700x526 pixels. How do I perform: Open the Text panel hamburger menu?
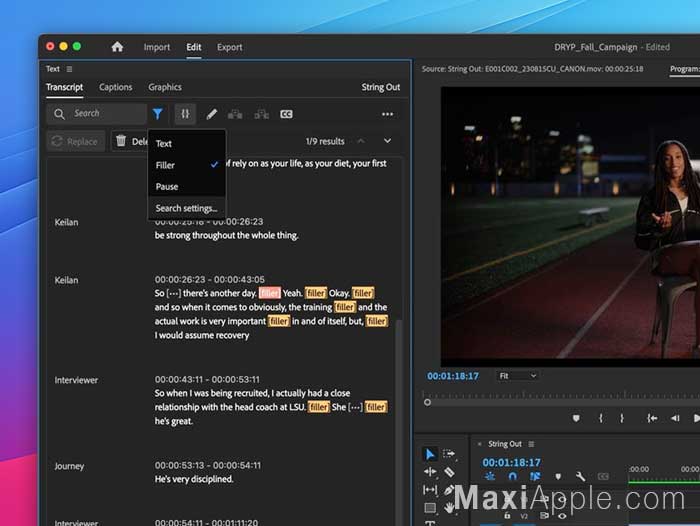coord(69,69)
